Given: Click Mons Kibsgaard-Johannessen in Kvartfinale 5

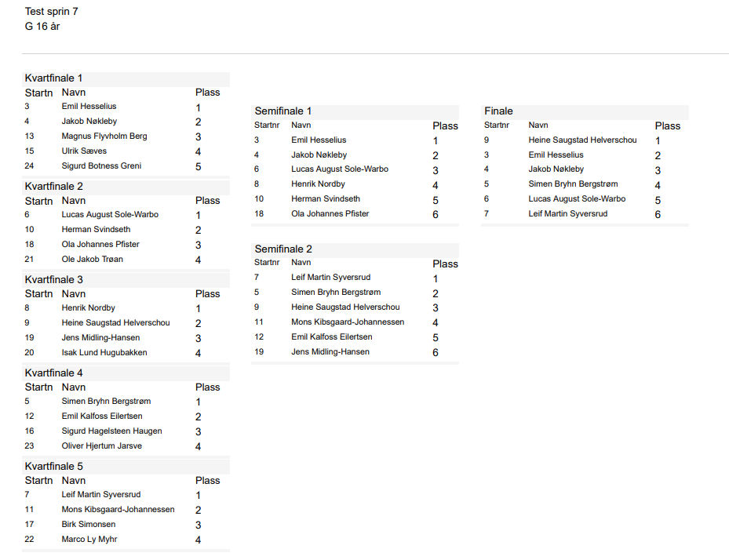Looking at the screenshot, I should coord(118,510).
